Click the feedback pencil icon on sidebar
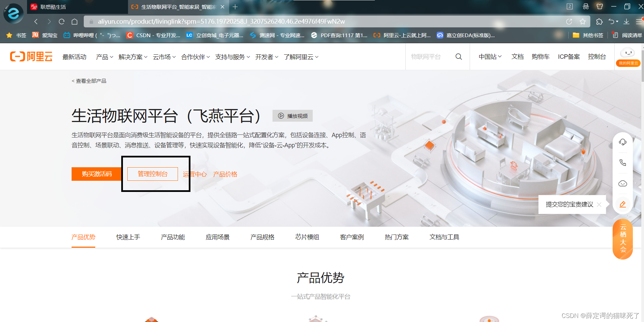 (x=623, y=204)
